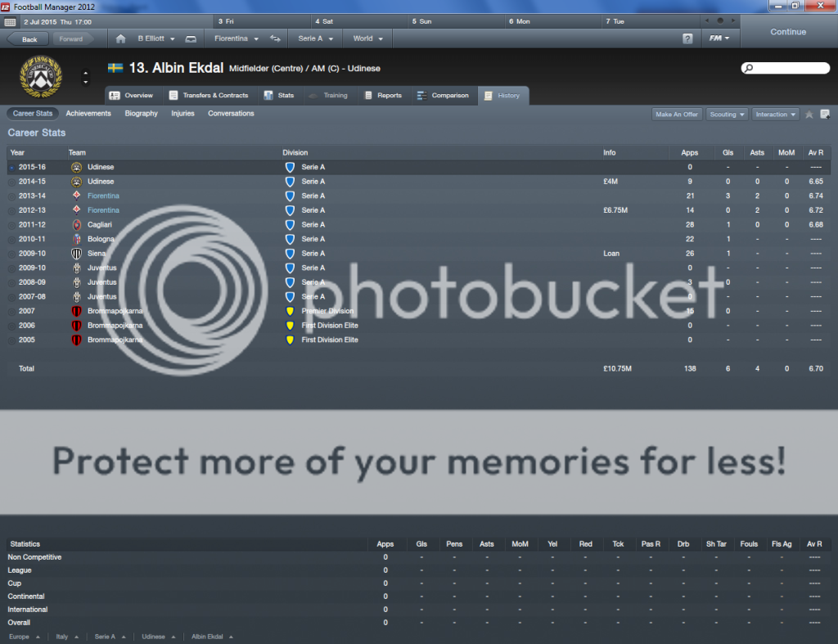838x644 pixels.
Task: Click the Continue button
Action: 788,32
